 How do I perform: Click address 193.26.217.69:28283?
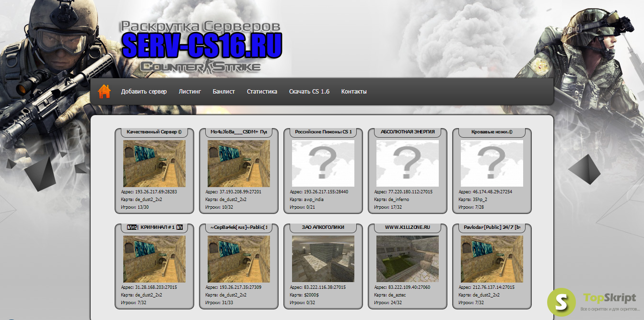point(156,191)
